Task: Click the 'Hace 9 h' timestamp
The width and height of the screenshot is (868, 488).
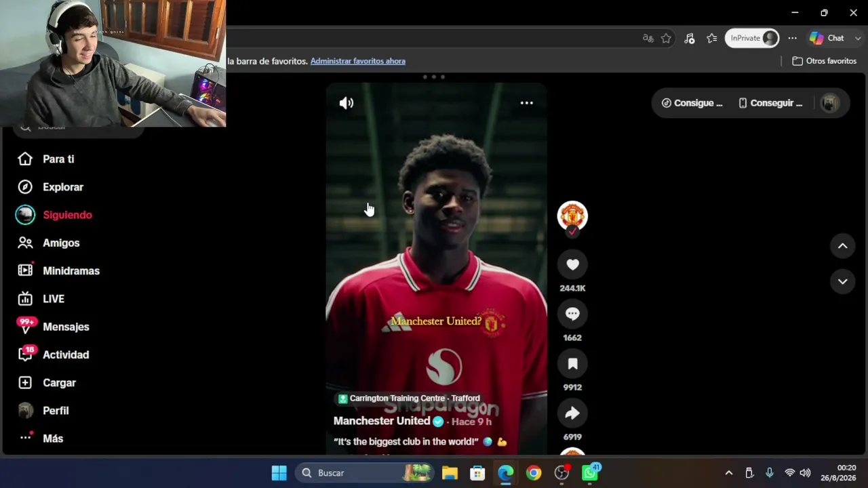Action: pyautogui.click(x=471, y=422)
